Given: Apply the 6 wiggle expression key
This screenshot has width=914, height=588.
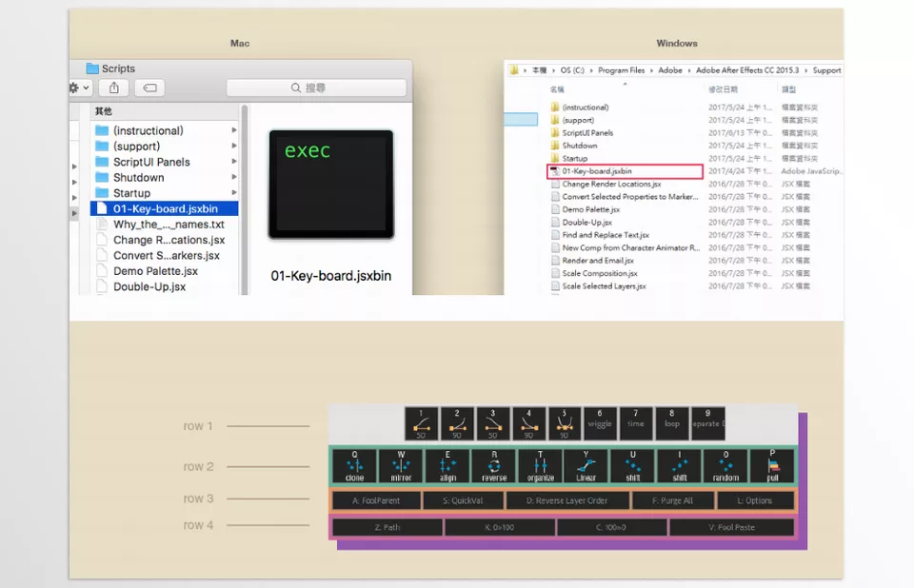Looking at the screenshot, I should coord(600,423).
